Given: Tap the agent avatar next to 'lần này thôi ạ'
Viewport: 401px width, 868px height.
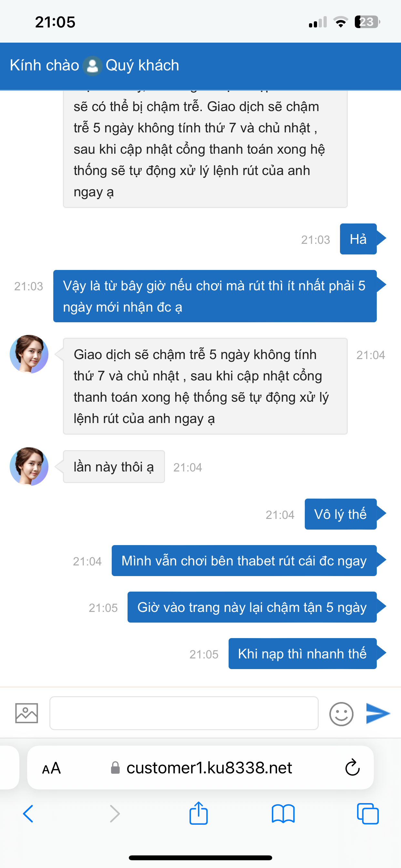Looking at the screenshot, I should [x=29, y=466].
